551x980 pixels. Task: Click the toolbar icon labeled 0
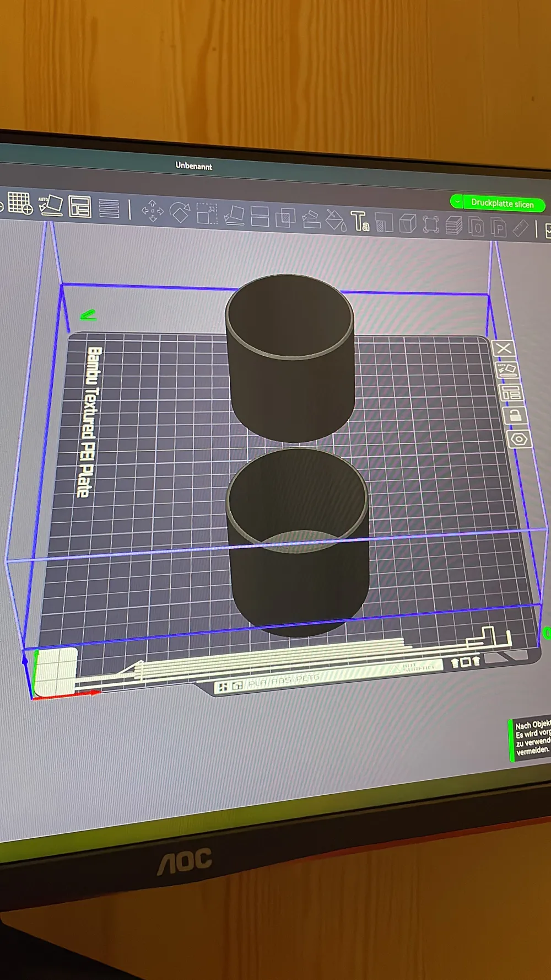(476, 227)
